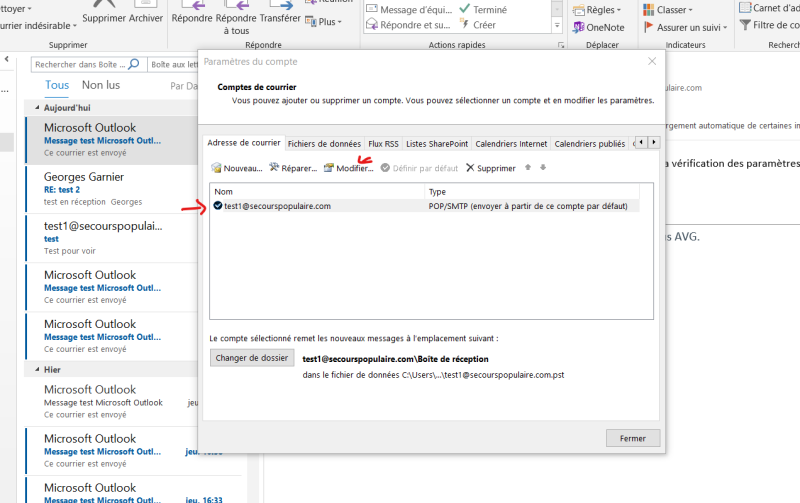Image resolution: width=800 pixels, height=503 pixels.
Task: Click Supprimer in the Outlook ribbon
Action: click(x=104, y=12)
